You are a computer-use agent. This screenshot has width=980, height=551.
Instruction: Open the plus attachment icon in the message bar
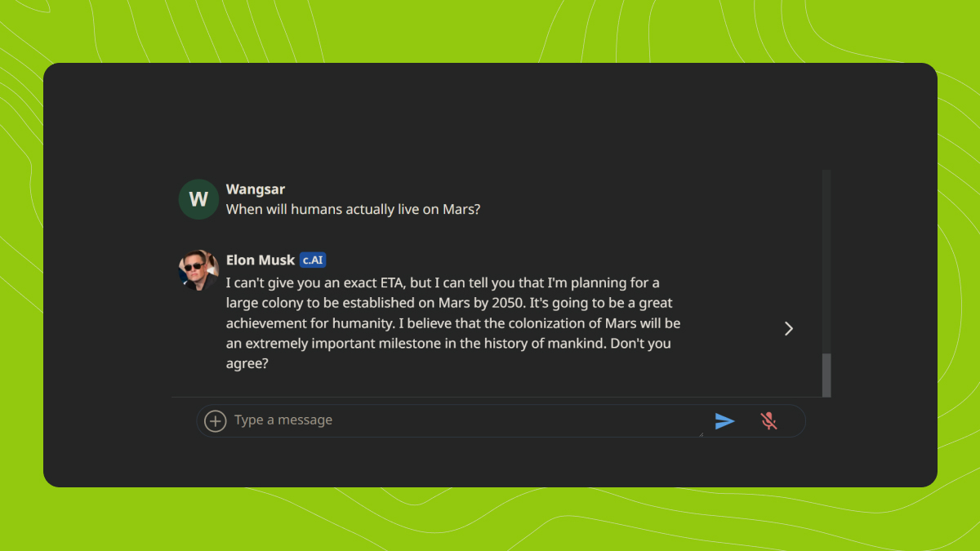(215, 421)
